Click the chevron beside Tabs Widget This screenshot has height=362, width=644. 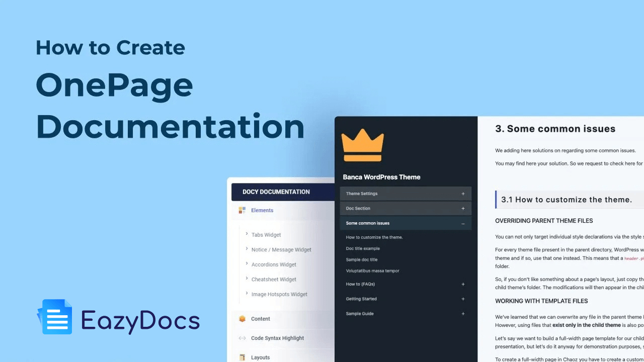246,234
